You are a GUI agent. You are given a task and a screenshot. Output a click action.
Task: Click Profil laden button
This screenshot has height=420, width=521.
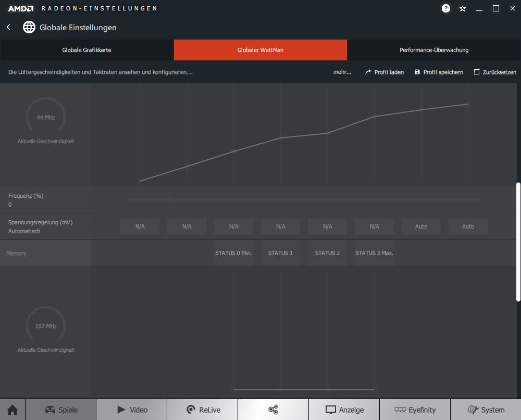point(384,72)
